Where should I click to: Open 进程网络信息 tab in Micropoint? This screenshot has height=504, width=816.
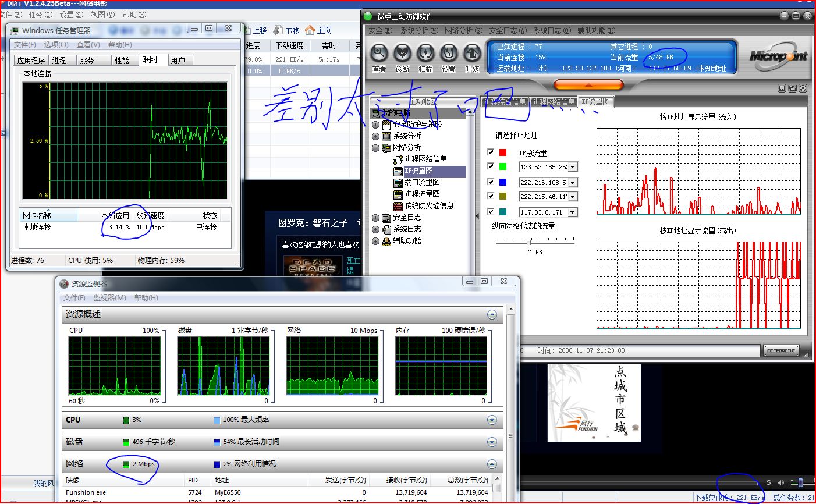pyautogui.click(x=553, y=102)
